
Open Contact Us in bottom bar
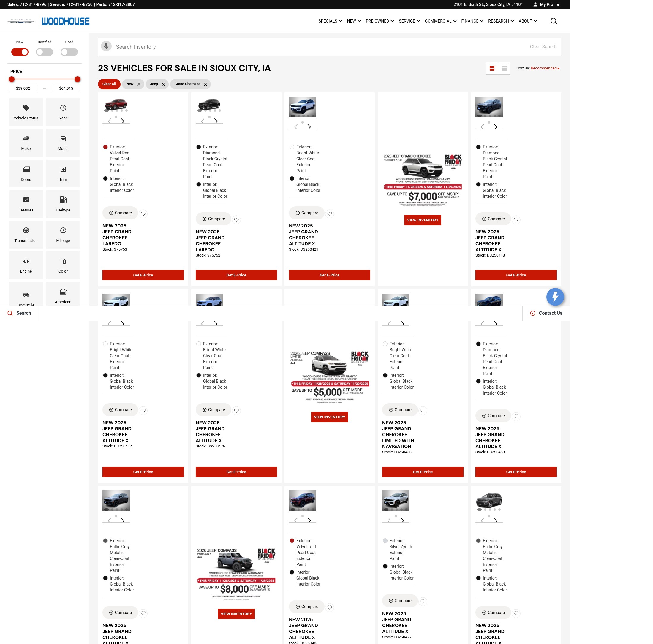pos(546,313)
